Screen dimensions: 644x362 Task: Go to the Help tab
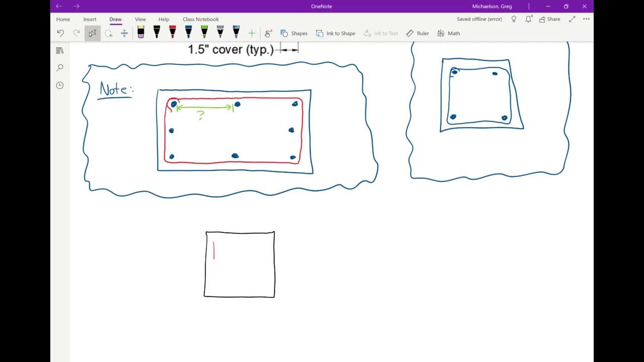(x=164, y=19)
